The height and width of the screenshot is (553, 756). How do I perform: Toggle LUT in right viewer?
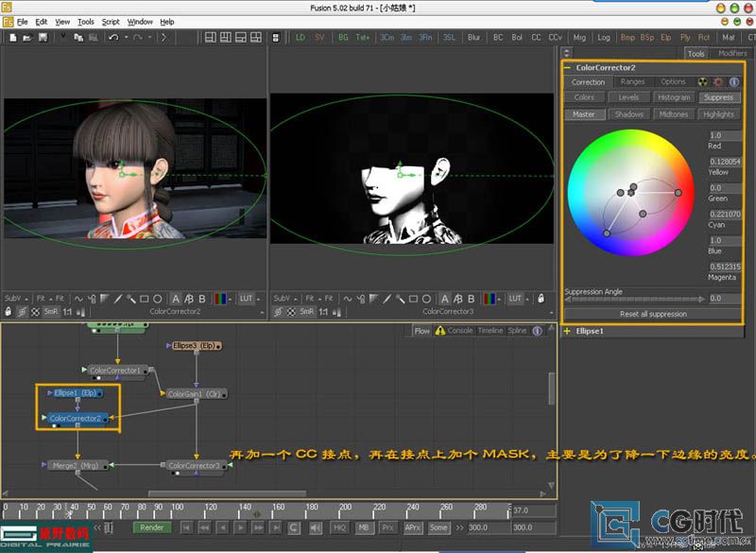click(x=514, y=299)
